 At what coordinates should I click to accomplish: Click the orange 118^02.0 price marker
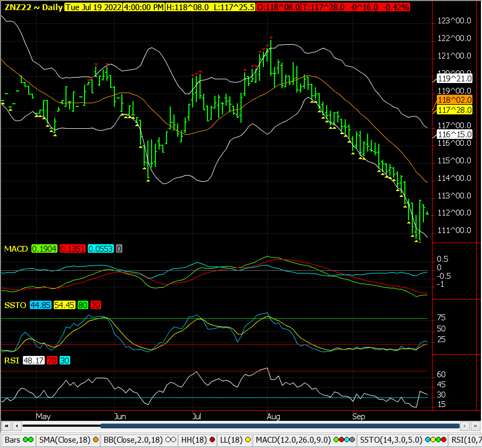coord(454,100)
